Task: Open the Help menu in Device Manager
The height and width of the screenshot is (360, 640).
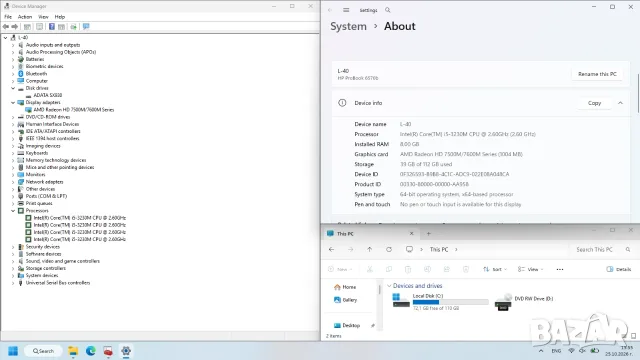Action: (x=60, y=17)
